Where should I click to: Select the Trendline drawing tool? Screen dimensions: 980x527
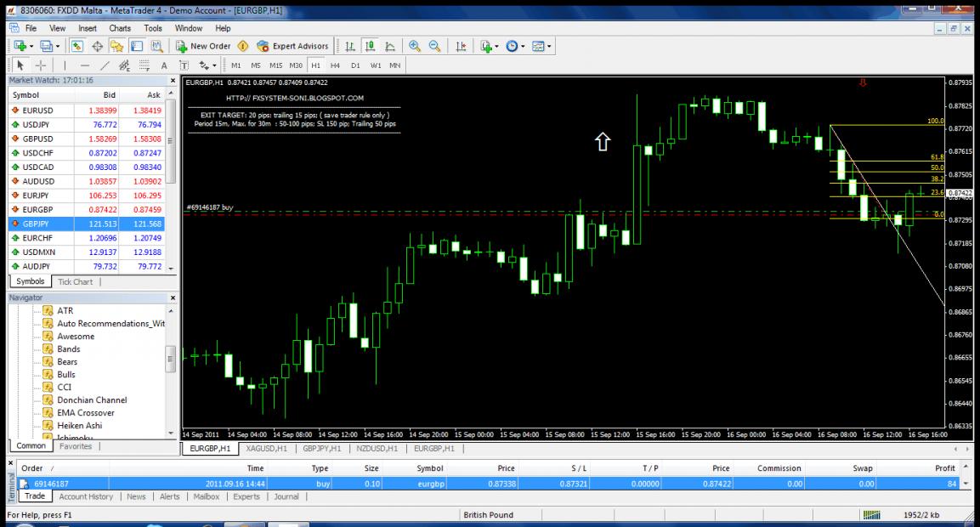pos(104,65)
